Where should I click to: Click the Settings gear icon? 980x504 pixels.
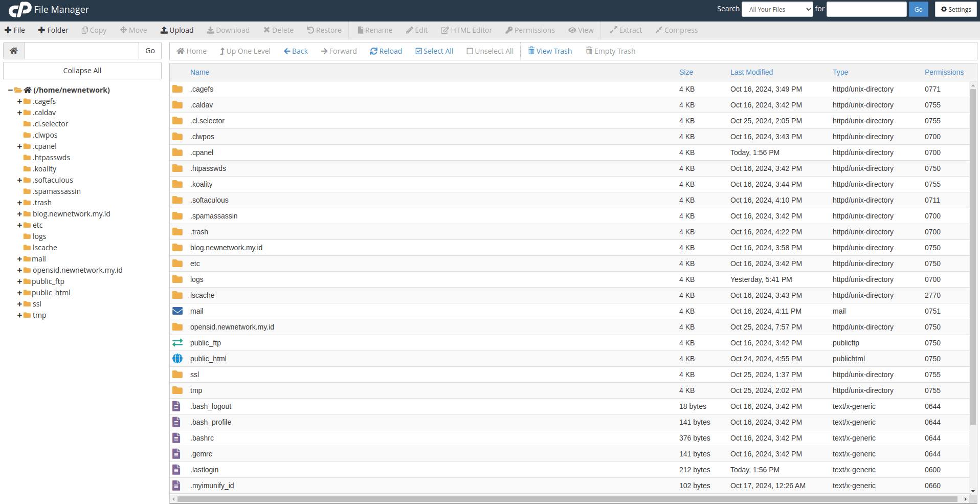tap(954, 9)
